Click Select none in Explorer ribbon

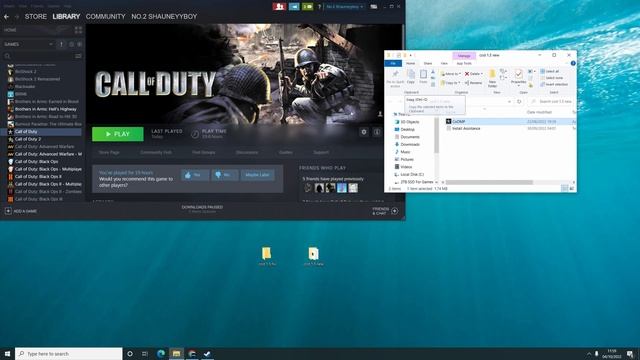(551, 78)
